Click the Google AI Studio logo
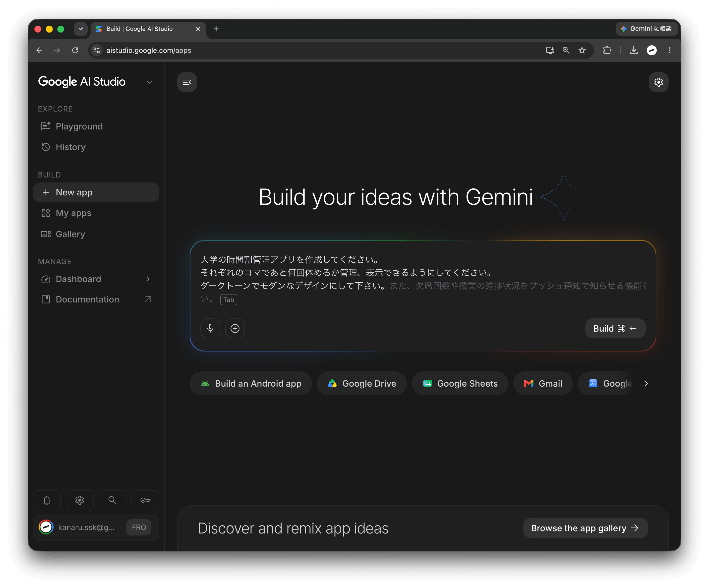The height and width of the screenshot is (588, 709). [82, 82]
